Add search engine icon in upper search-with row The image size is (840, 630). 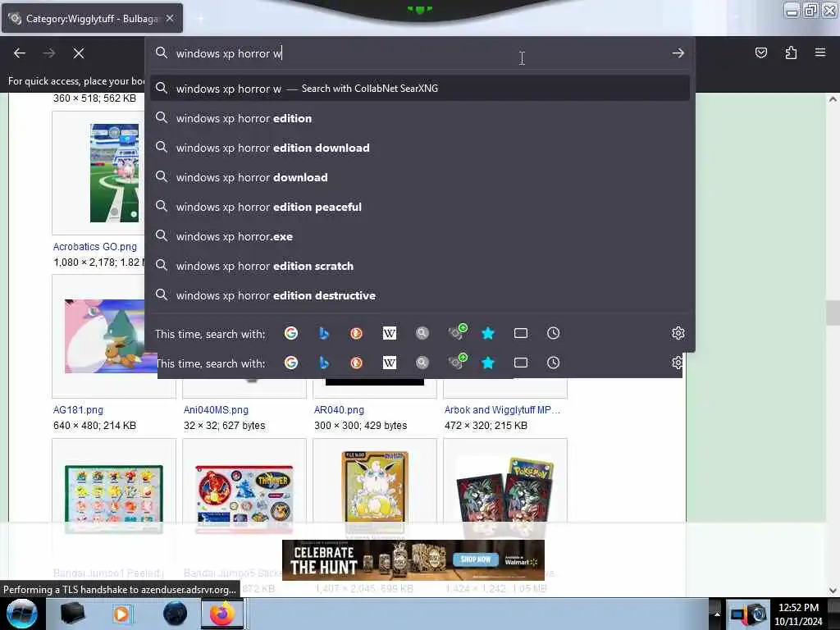click(x=457, y=332)
